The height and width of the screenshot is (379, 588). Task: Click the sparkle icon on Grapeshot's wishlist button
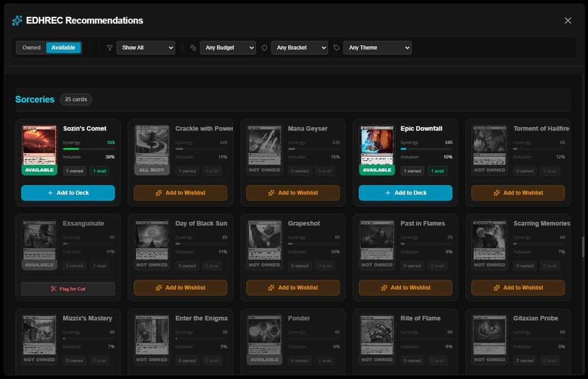[271, 288]
